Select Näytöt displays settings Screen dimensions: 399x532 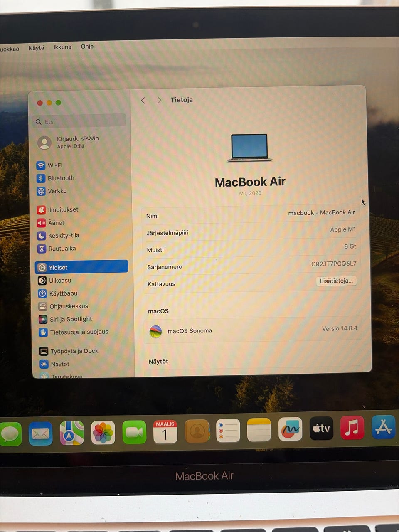pos(54,364)
